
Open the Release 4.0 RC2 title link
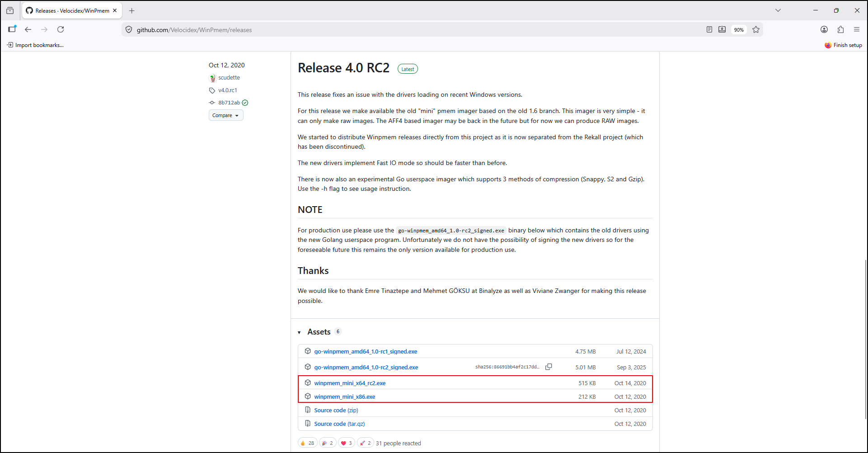point(343,68)
